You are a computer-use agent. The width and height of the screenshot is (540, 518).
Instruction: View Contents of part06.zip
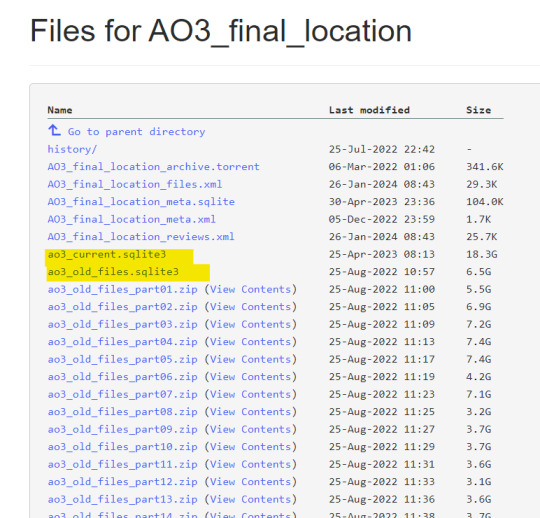tap(251, 377)
